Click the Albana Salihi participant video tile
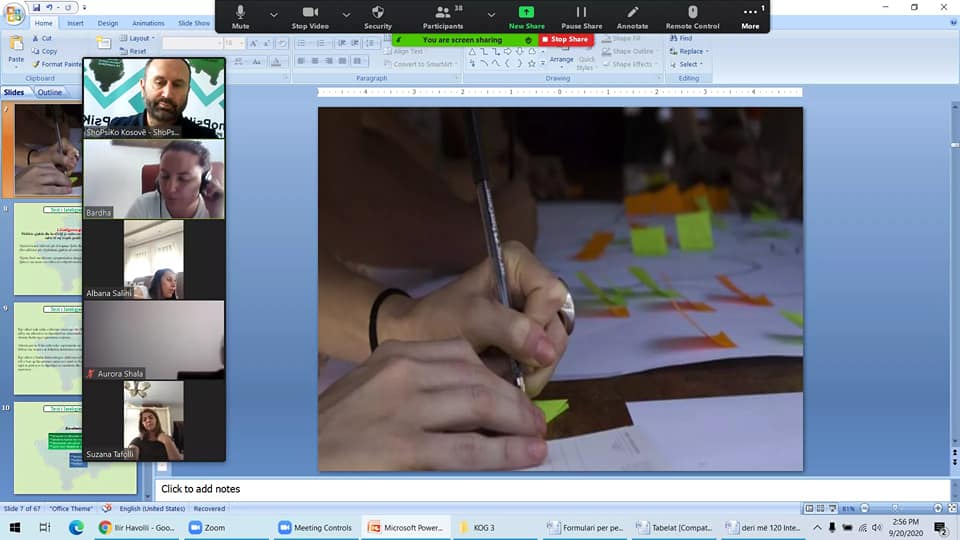 click(154, 260)
